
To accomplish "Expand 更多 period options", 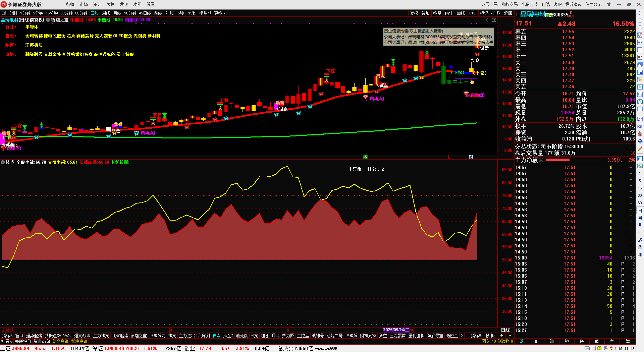I will [220, 13].
